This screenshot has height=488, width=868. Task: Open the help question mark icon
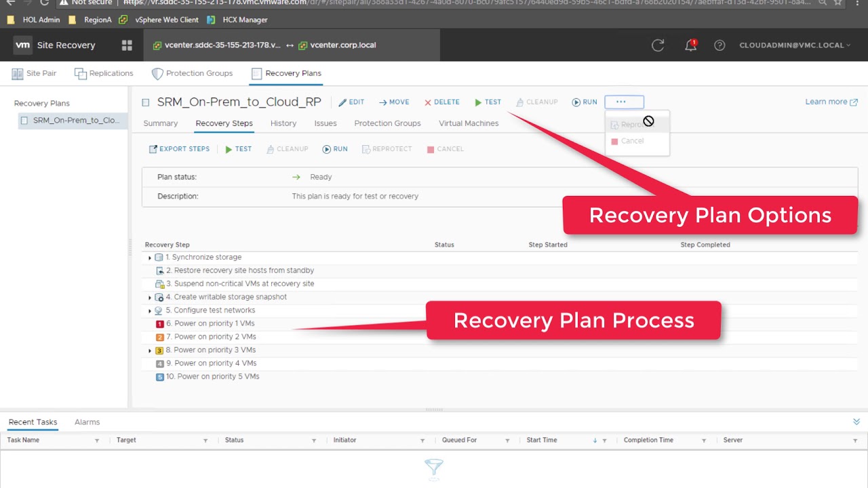719,45
